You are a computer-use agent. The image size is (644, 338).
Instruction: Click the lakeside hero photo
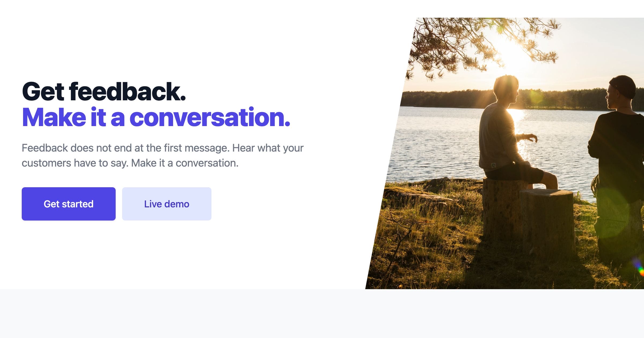(x=504, y=153)
